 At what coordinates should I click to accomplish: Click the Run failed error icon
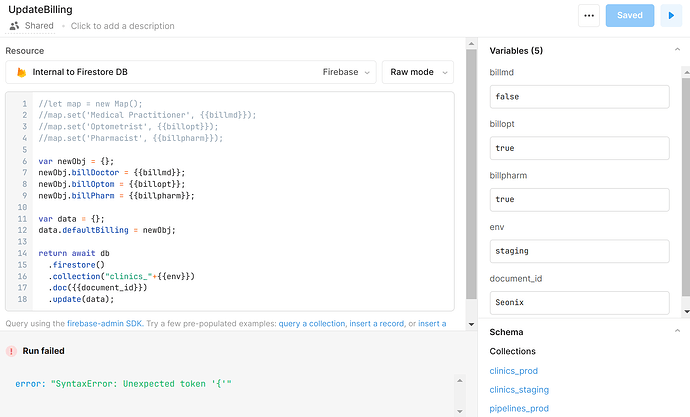click(x=11, y=351)
